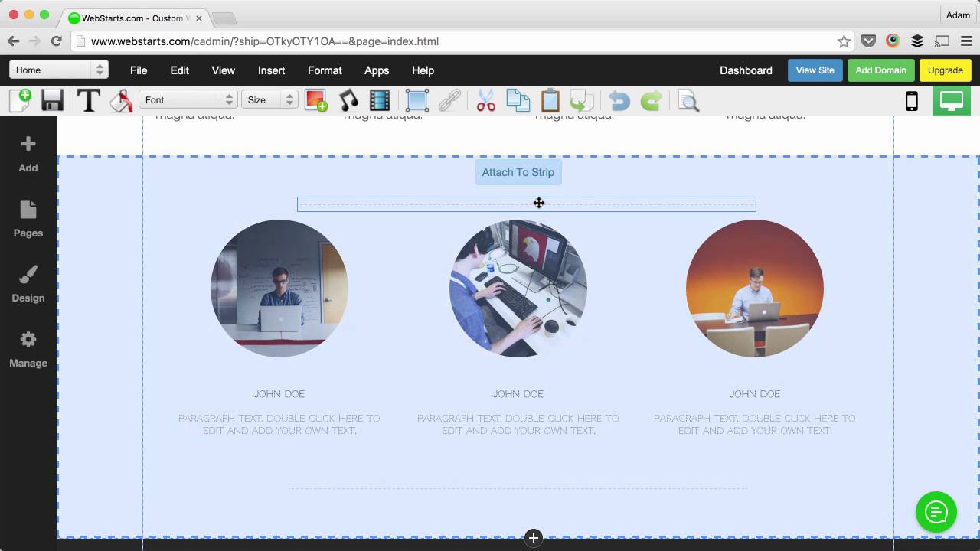Open the View menu

pyautogui.click(x=224, y=70)
